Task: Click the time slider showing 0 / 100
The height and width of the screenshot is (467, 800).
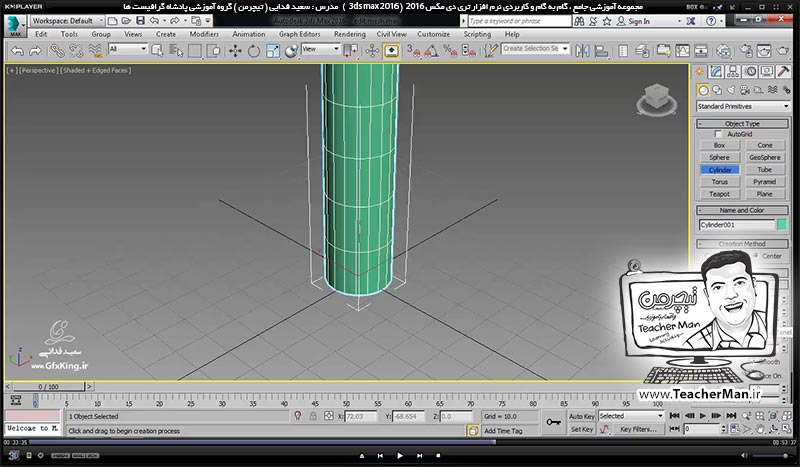Action: click(48, 387)
